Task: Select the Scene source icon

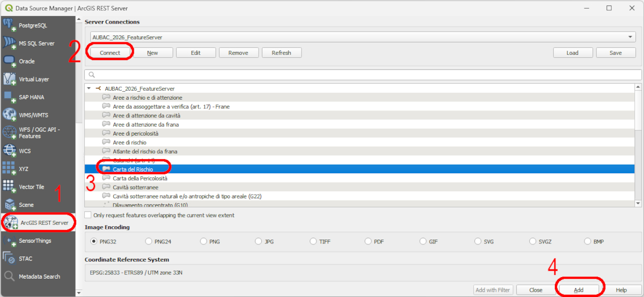Action: (x=10, y=205)
